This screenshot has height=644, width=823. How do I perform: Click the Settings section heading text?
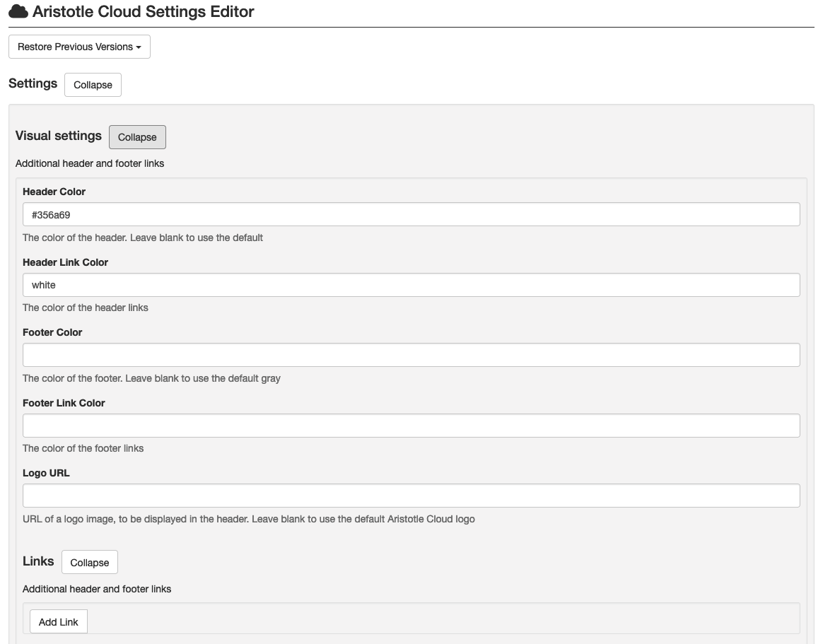[33, 83]
